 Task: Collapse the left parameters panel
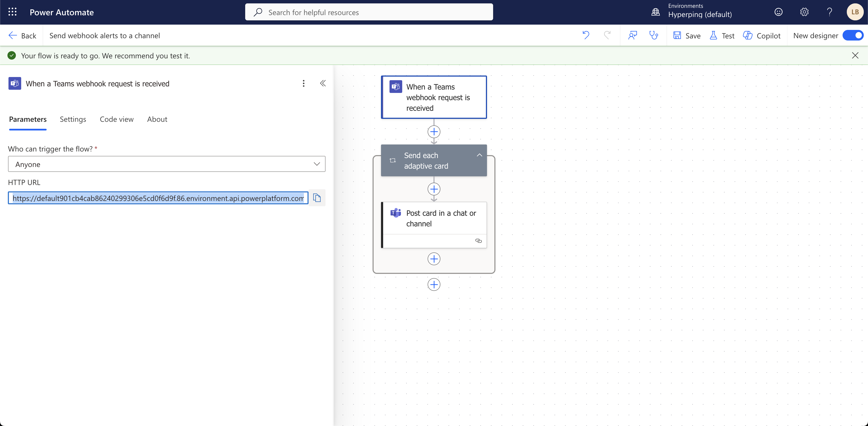[x=323, y=83]
